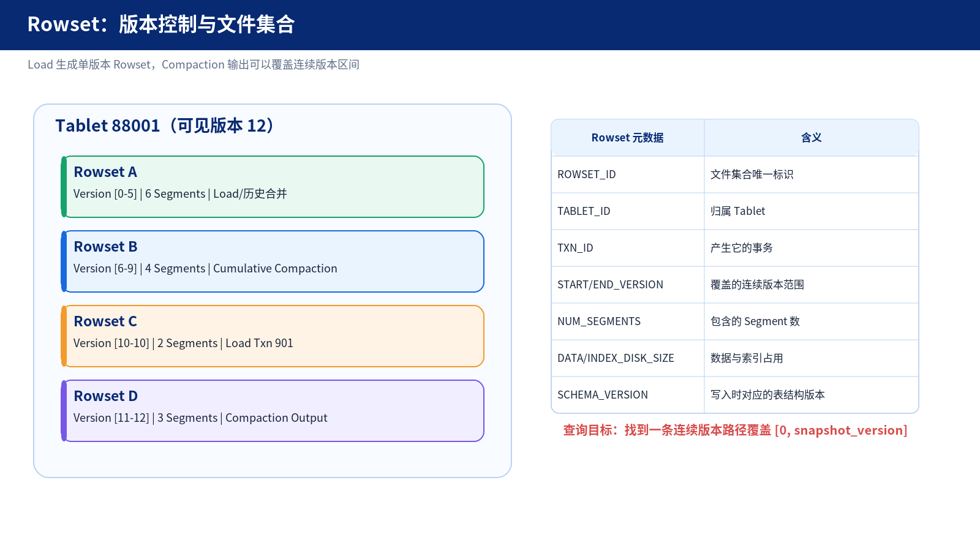This screenshot has width=980, height=551.
Task: Click the "Rowset D" card title
Action: click(x=106, y=396)
